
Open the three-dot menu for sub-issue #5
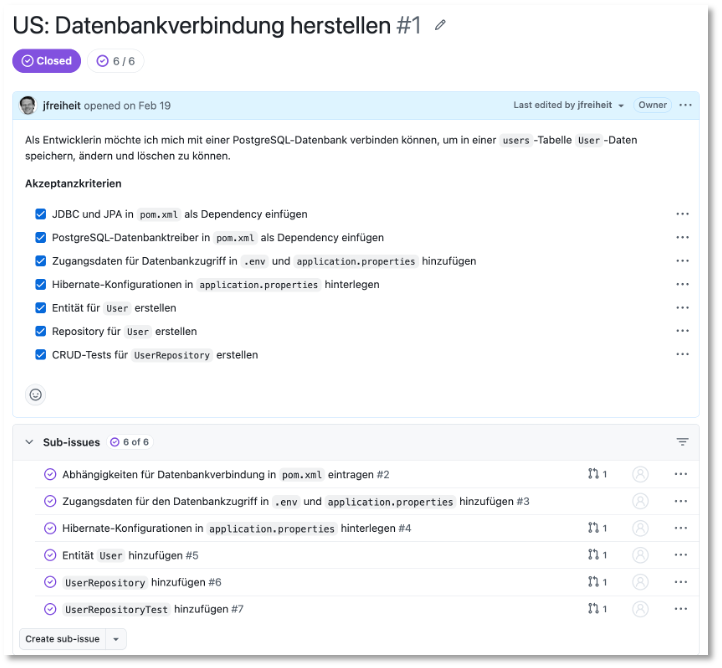(x=681, y=555)
